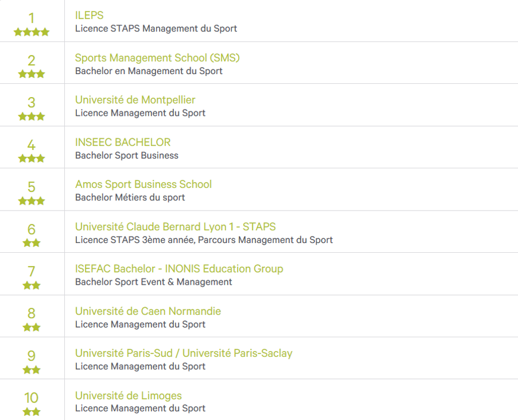Screen dimensions: 518x420
Task: Click 'Bachelor Sport Business' text
Action: point(127,156)
